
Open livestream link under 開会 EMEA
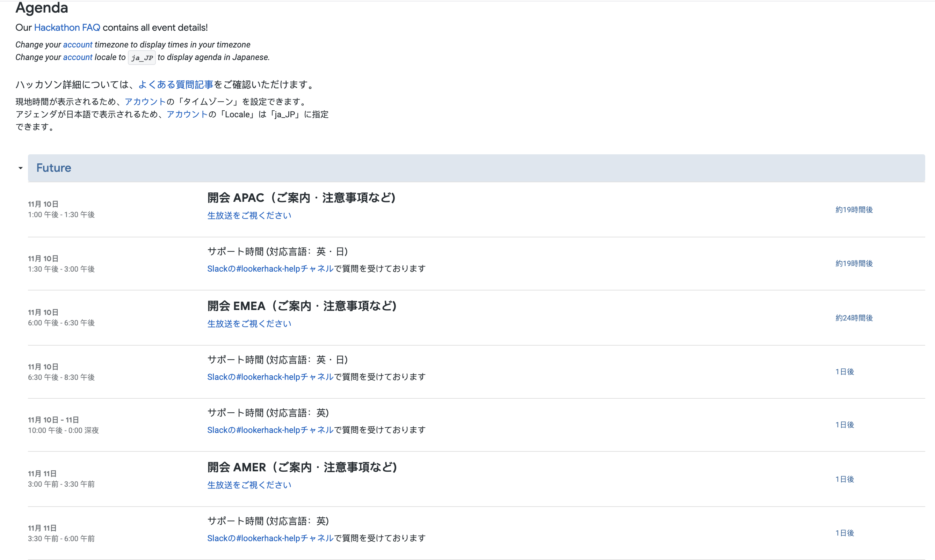tap(249, 324)
